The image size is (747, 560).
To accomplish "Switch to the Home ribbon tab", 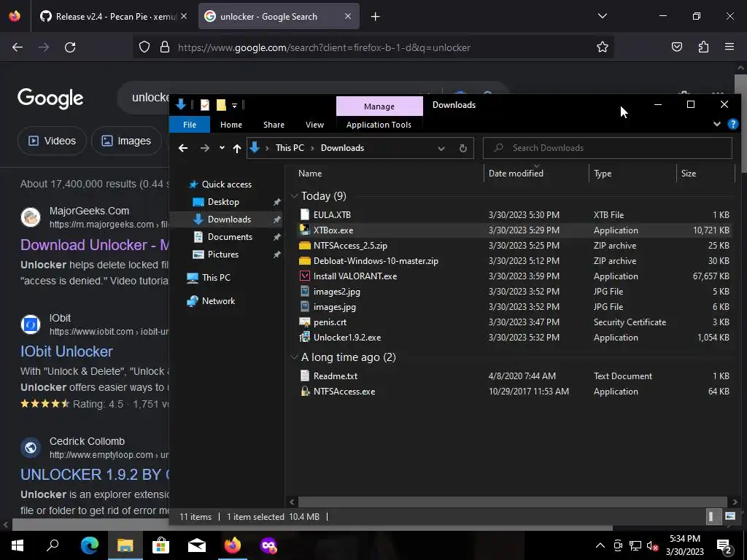I will (x=231, y=125).
